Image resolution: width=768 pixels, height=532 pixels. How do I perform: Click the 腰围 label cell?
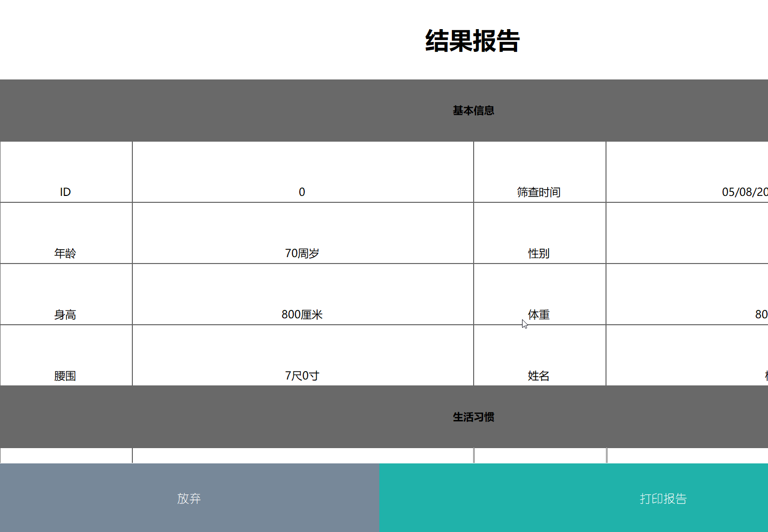pyautogui.click(x=66, y=355)
